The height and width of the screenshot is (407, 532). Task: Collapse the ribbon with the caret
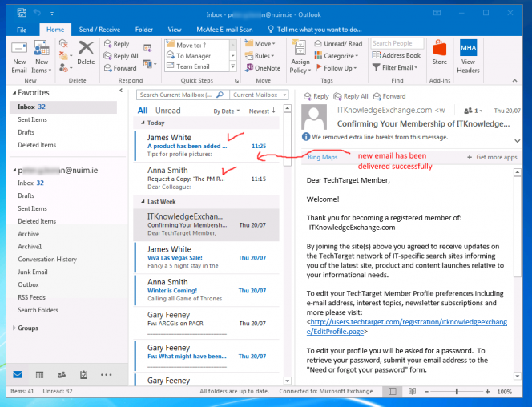[514, 81]
